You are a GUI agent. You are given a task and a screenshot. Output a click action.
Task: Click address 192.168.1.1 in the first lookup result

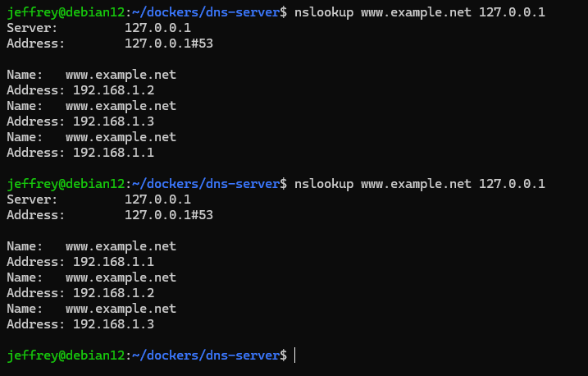113,153
